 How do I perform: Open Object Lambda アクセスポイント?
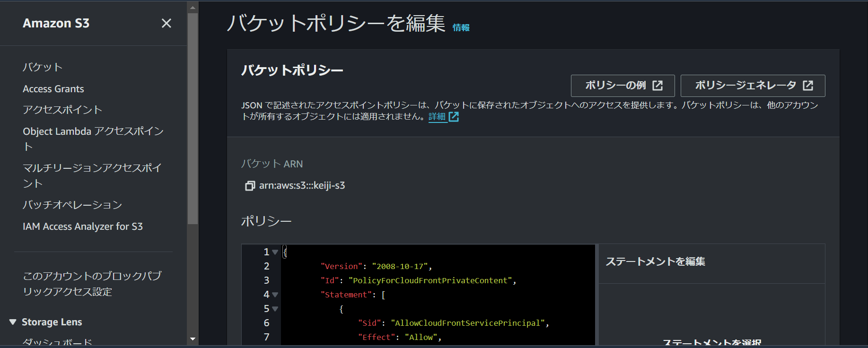93,139
